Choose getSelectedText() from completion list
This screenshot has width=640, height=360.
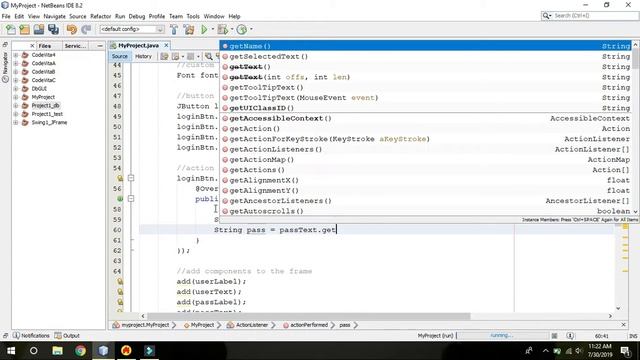pos(426,56)
